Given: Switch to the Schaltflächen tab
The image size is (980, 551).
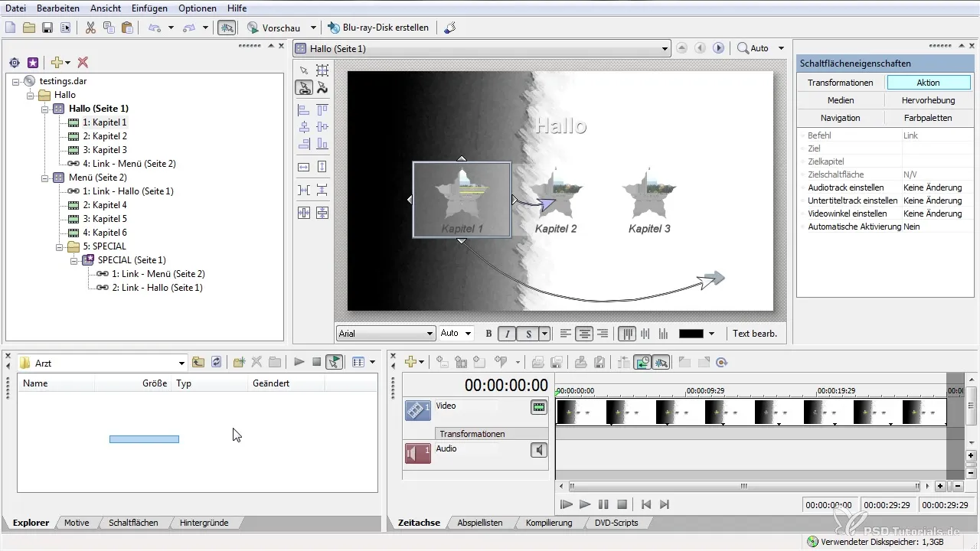Looking at the screenshot, I should tap(133, 523).
